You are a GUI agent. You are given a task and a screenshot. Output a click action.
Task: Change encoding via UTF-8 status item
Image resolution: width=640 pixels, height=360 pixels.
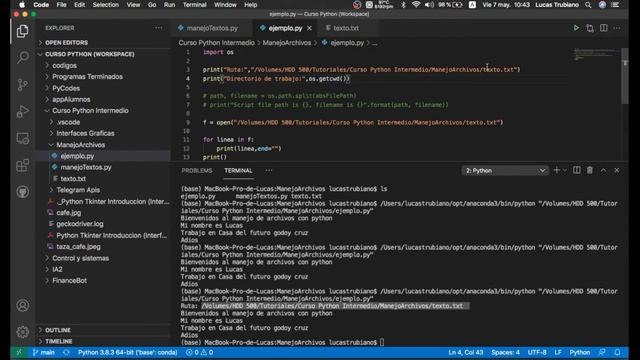[x=537, y=352]
